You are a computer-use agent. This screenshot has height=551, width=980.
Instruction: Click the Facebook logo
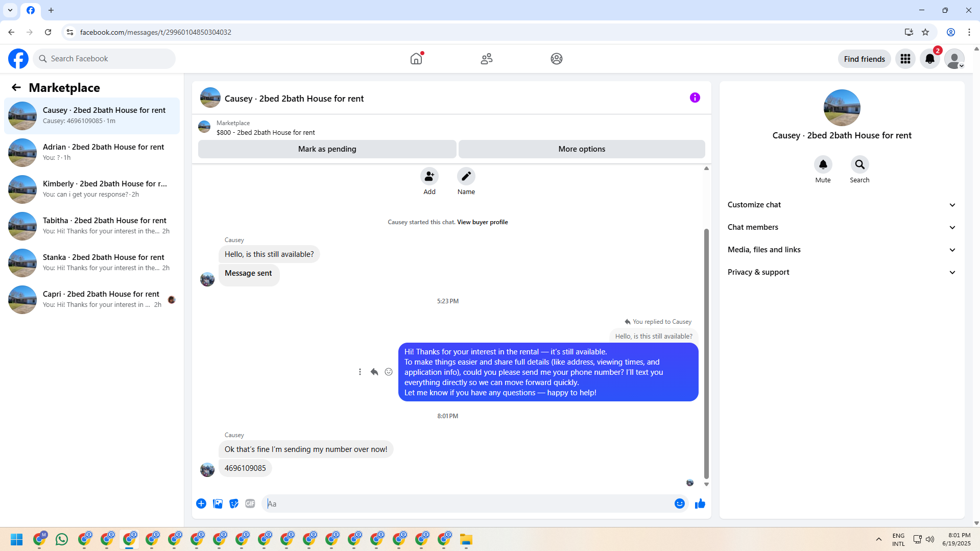[x=18, y=59]
